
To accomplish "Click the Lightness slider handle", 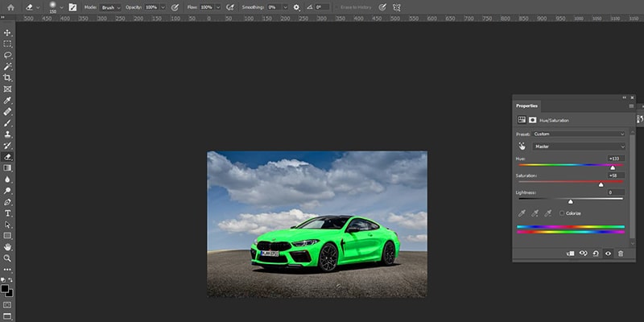I will point(571,202).
